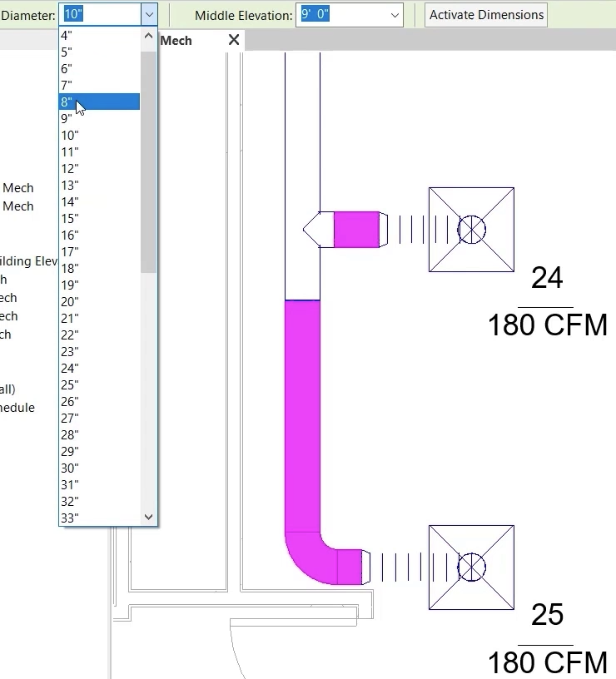Select the magenta duct elbow fitting
This screenshot has height=679, width=616.
309,558
